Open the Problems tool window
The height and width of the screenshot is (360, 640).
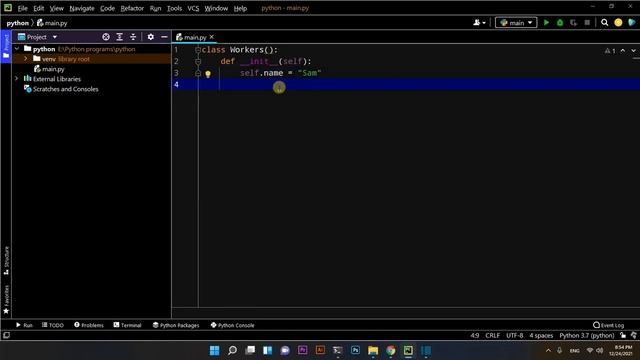click(x=89, y=325)
